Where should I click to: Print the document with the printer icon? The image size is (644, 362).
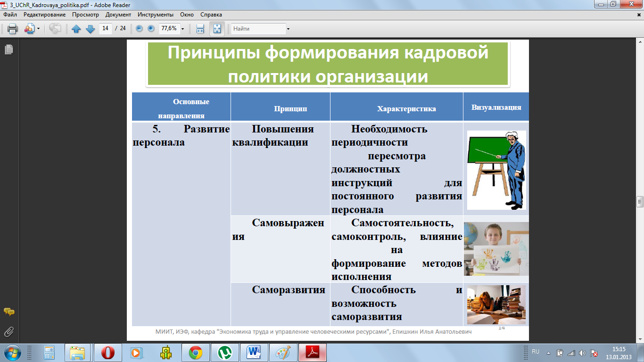click(12, 29)
